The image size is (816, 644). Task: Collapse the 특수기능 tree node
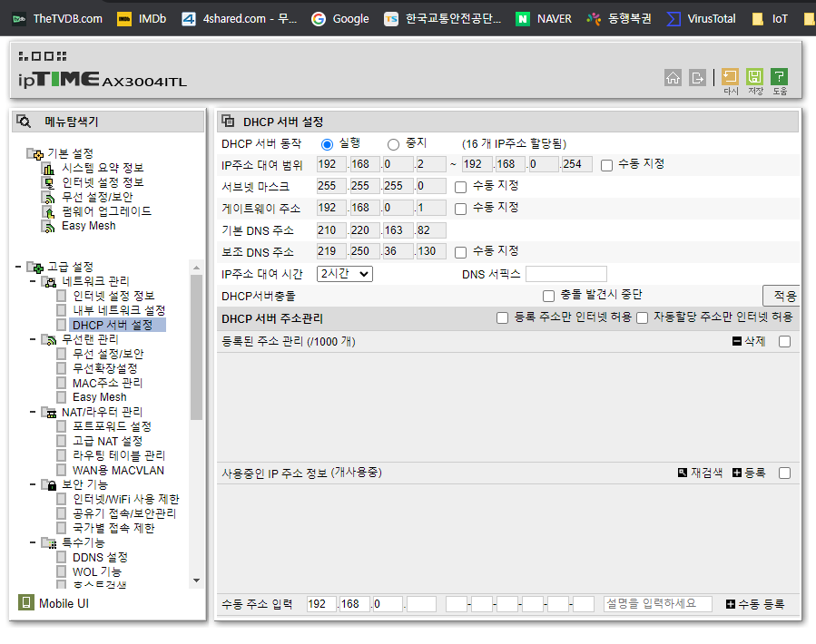coord(33,542)
